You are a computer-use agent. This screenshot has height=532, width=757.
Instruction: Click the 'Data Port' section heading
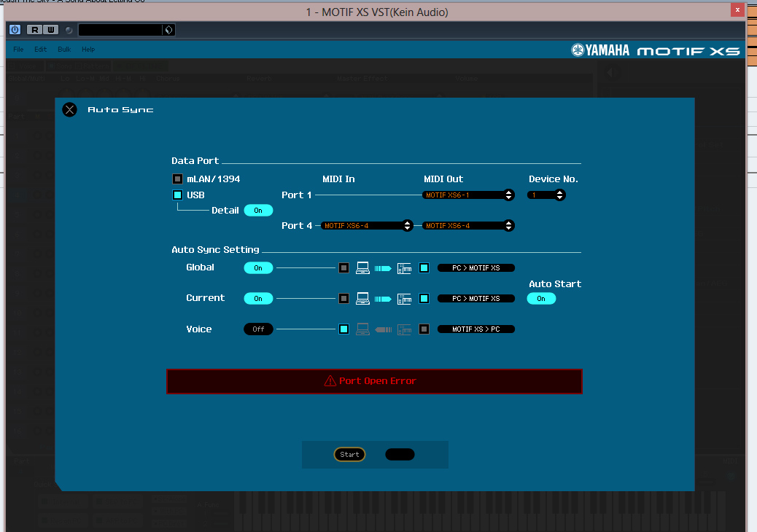(195, 160)
